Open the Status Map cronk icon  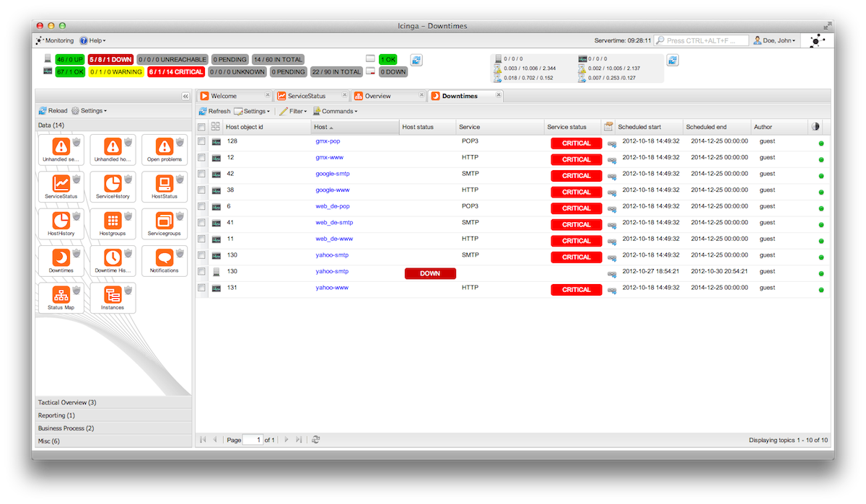tap(60, 294)
